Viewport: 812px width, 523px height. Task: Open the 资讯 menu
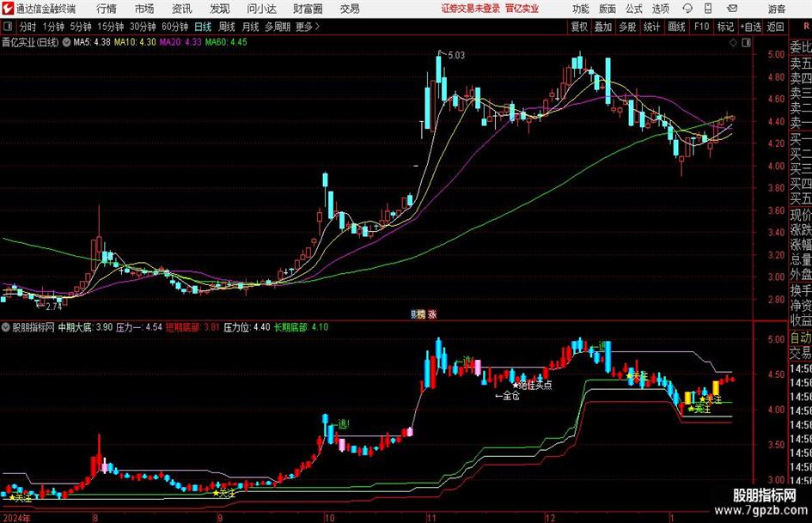[x=182, y=9]
